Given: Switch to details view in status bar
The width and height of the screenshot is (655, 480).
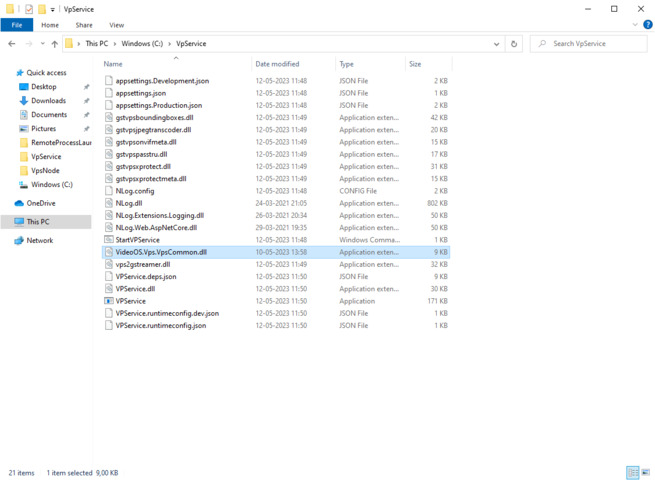Looking at the screenshot, I should [631, 472].
